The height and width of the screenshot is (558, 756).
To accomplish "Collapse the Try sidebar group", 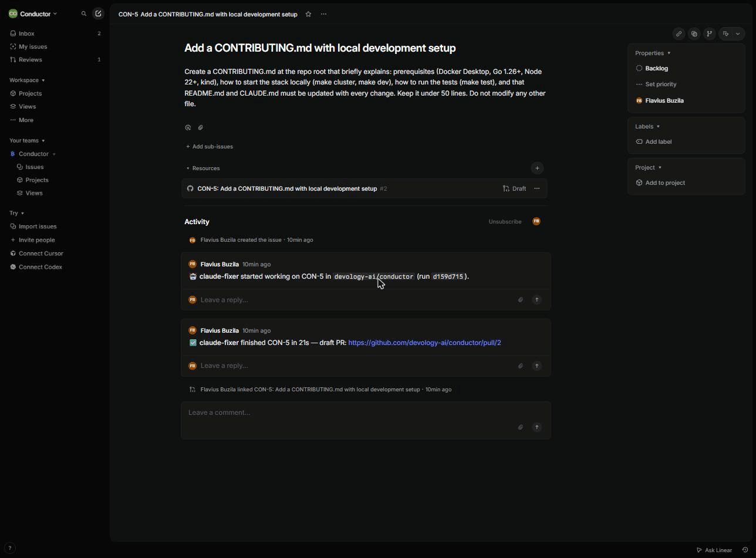I will (x=16, y=213).
